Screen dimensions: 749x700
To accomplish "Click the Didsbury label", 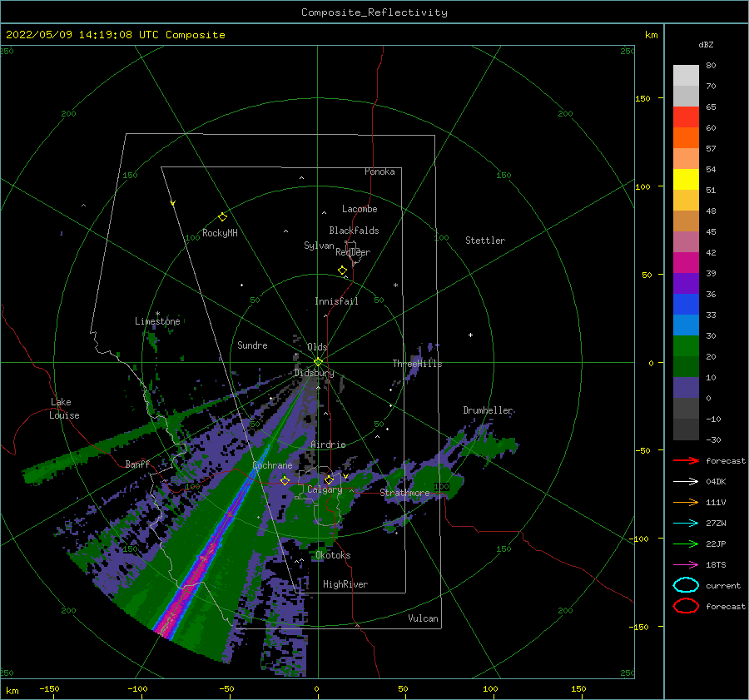I will (x=314, y=373).
